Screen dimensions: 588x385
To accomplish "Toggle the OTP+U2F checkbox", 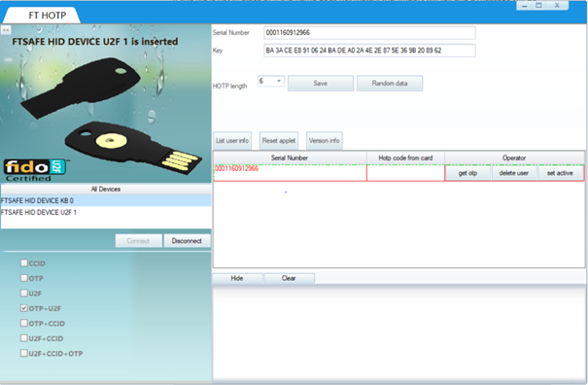I will [24, 308].
